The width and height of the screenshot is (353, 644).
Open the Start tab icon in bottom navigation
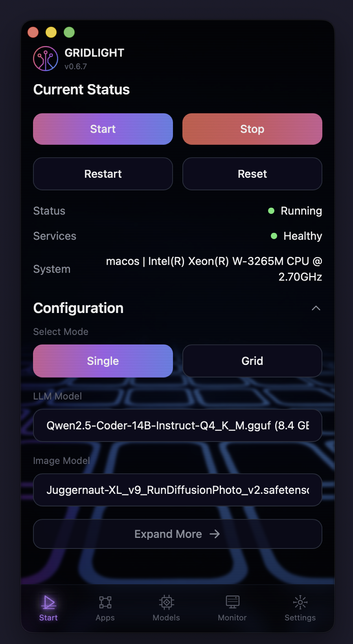pos(48,603)
